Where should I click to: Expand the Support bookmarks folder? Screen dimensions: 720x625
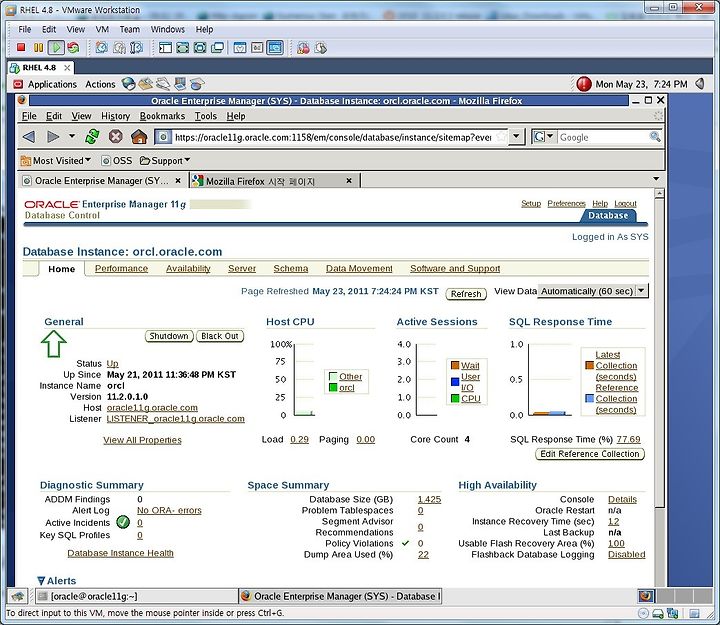click(165, 161)
